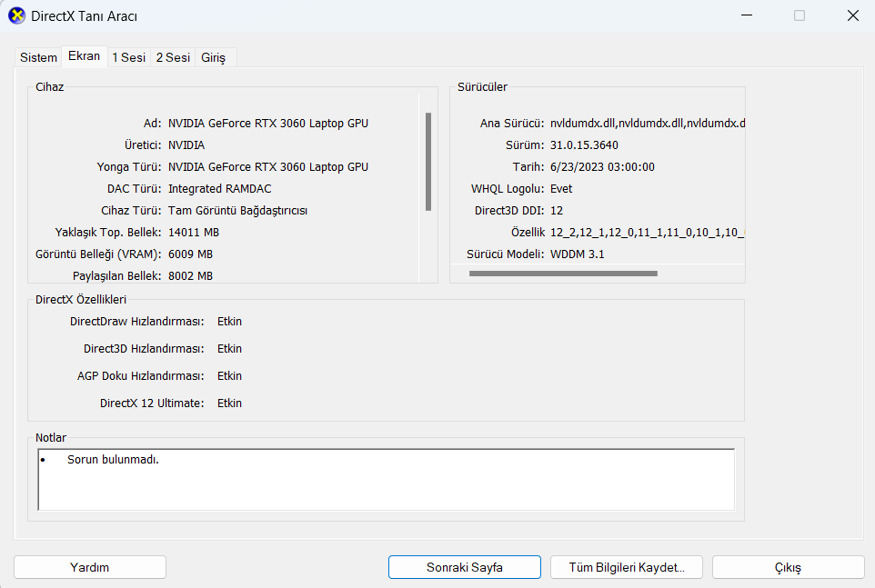875x588 pixels.
Task: Select the Tarih value 6/23/2023 03:00:00
Action: [602, 166]
